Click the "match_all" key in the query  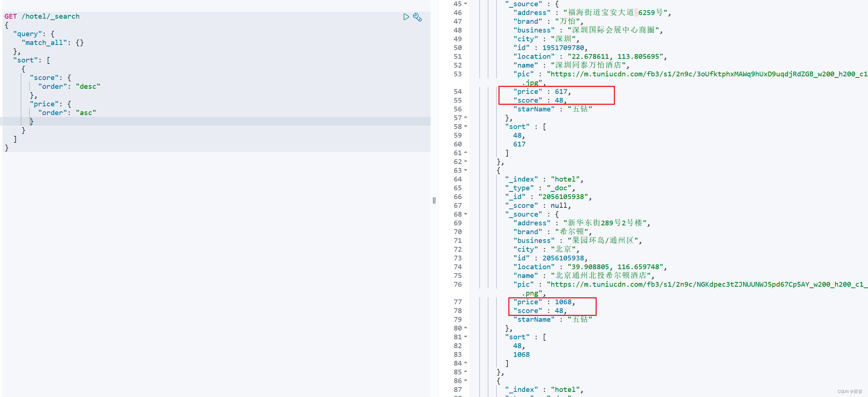click(x=44, y=43)
